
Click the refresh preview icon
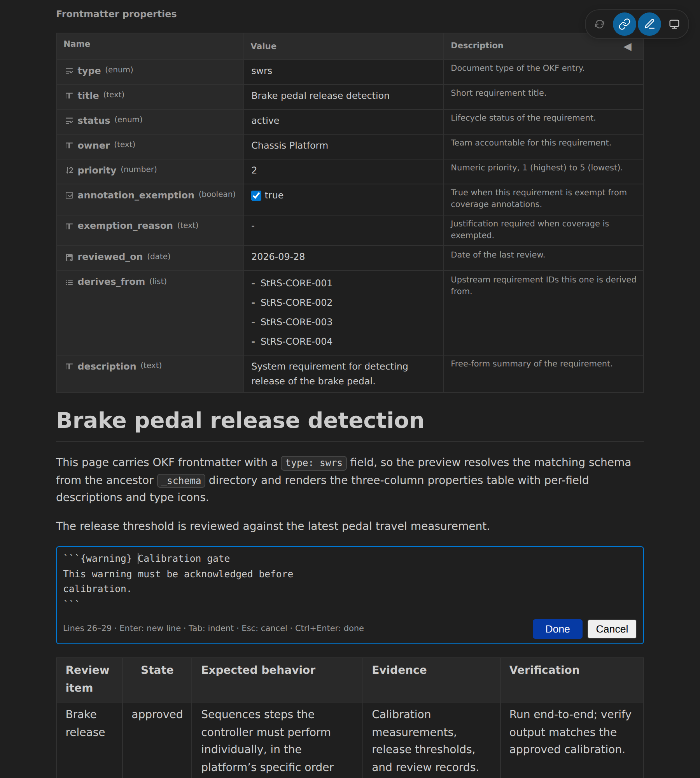coord(599,25)
